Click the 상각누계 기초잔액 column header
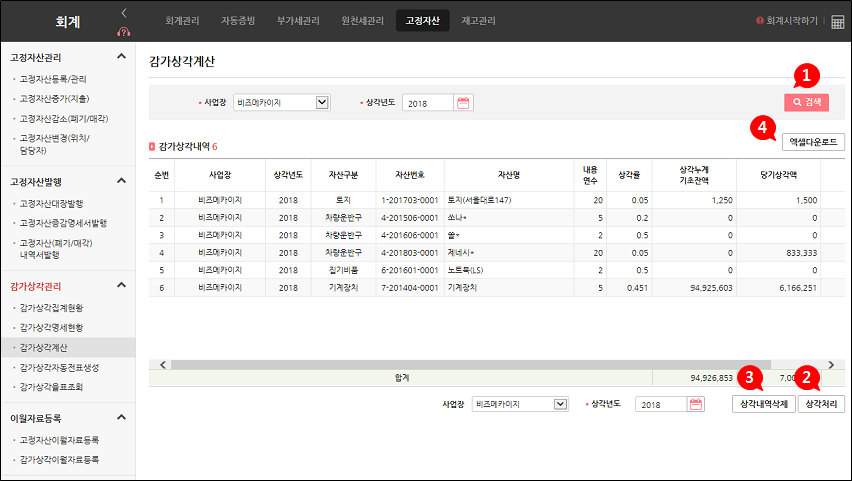Image resolution: width=852 pixels, height=481 pixels. [x=694, y=175]
